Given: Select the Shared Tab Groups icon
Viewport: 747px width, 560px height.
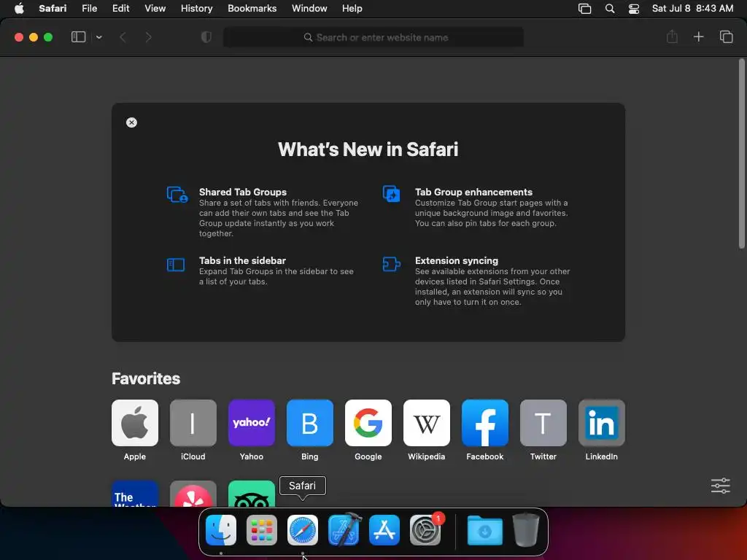Looking at the screenshot, I should [177, 194].
